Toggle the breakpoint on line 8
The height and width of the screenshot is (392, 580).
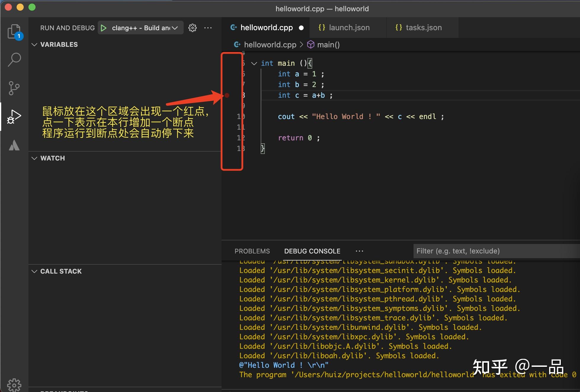227,95
